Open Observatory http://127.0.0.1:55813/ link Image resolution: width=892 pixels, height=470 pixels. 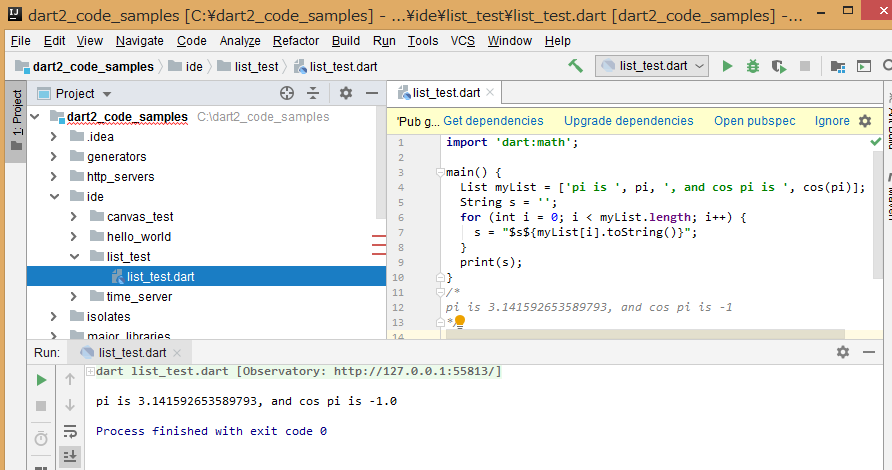[x=415, y=372]
